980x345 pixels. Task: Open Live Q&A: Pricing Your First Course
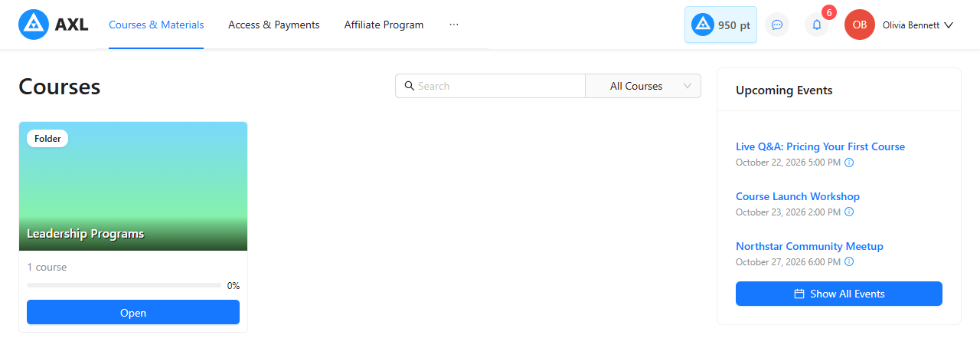point(820,146)
